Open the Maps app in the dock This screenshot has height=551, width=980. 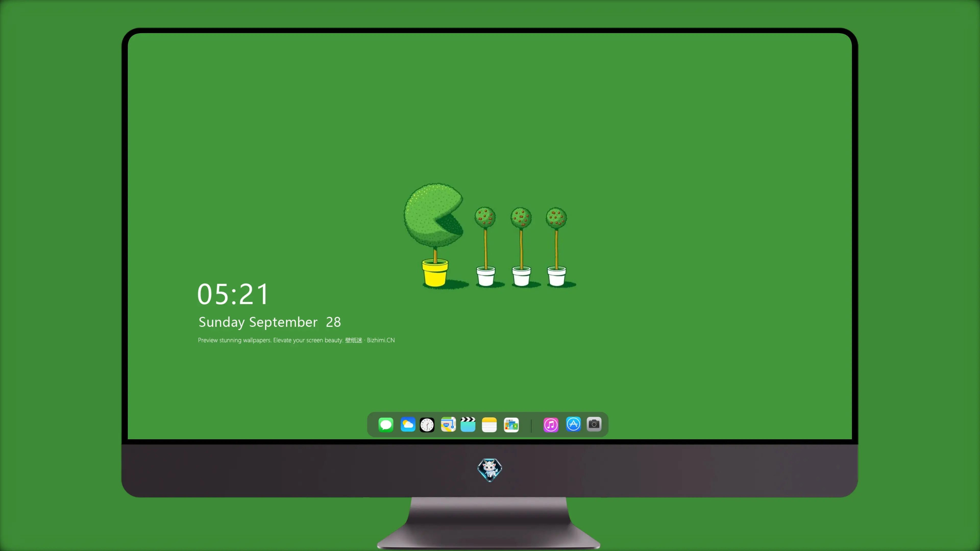[x=448, y=425]
